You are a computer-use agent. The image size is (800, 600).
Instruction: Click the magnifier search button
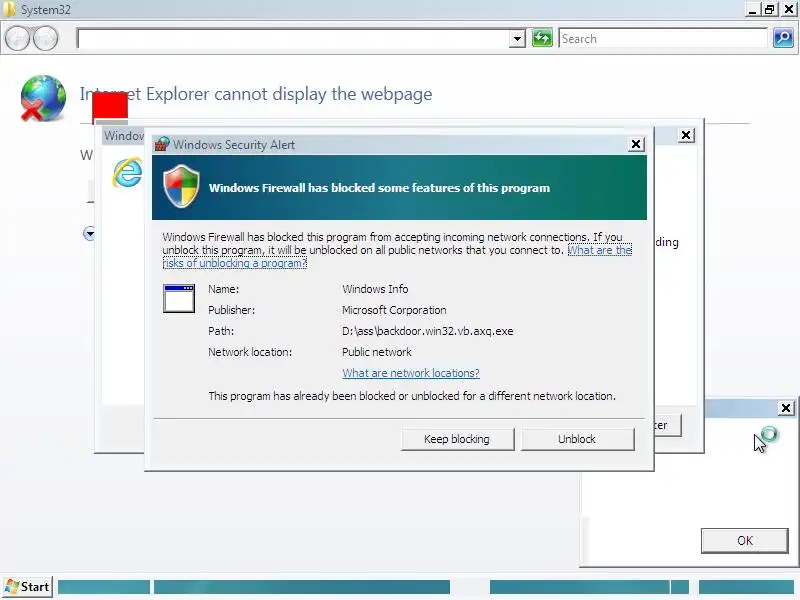click(x=783, y=38)
